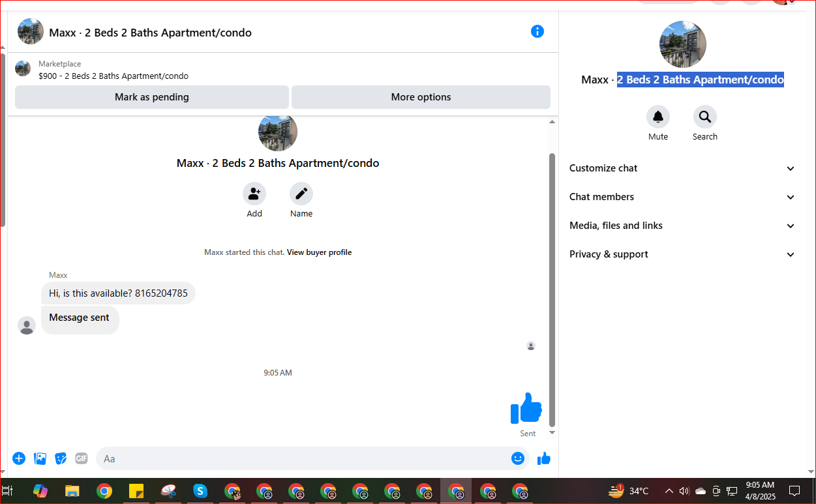Expand the Chat members section
The width and height of the screenshot is (816, 504).
[x=683, y=197]
